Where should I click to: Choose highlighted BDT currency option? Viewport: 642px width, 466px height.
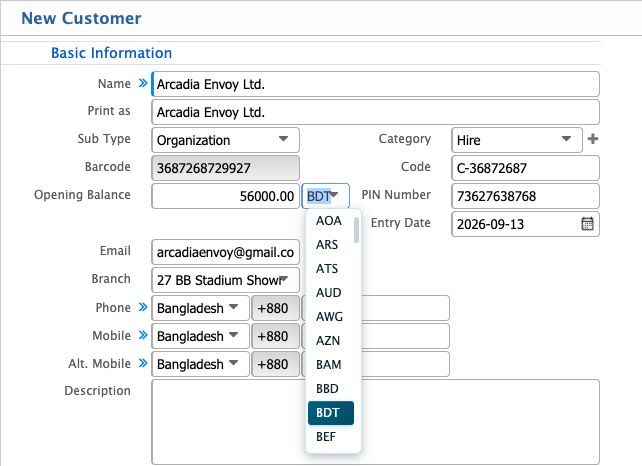coord(330,413)
